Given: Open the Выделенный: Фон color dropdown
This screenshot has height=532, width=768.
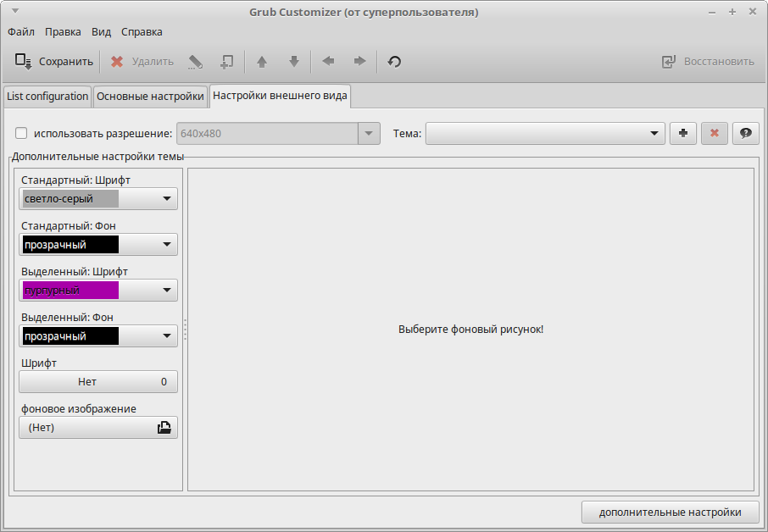Looking at the screenshot, I should [x=98, y=336].
